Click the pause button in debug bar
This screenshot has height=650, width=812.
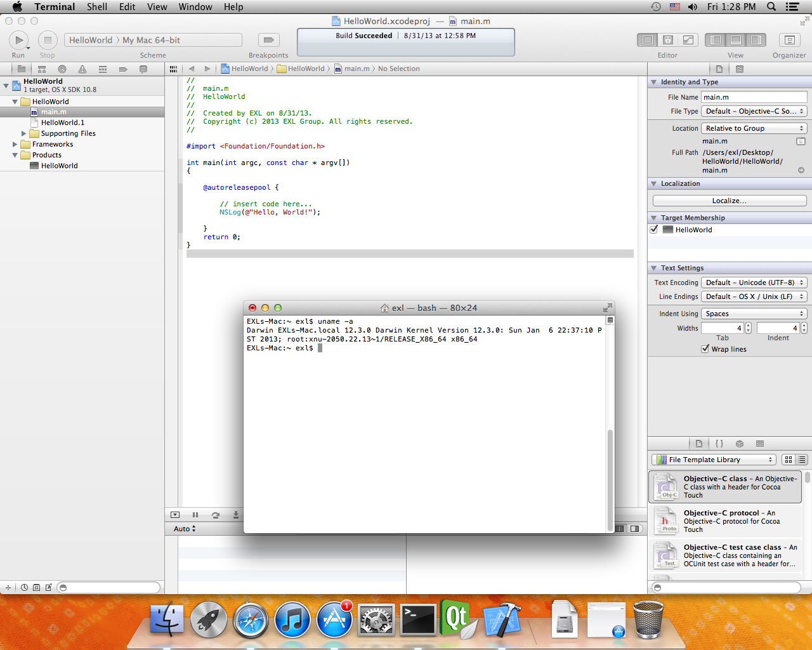click(195, 515)
